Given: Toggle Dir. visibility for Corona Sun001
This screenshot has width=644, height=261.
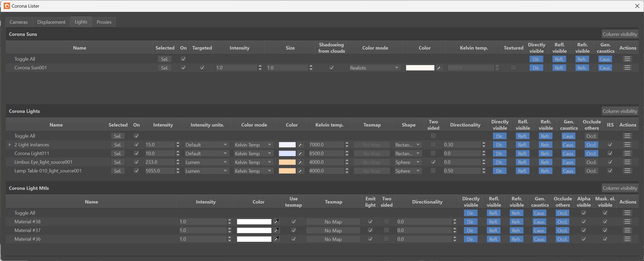Looking at the screenshot, I should (536, 68).
